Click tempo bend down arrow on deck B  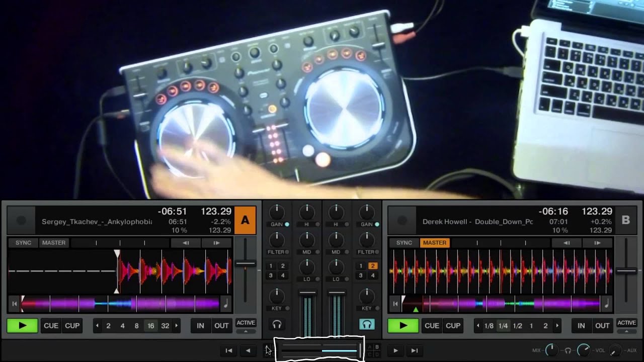tap(567, 243)
